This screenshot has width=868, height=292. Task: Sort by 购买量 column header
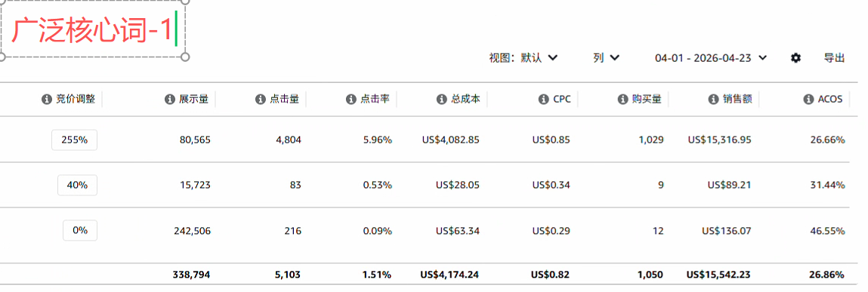coord(647,99)
